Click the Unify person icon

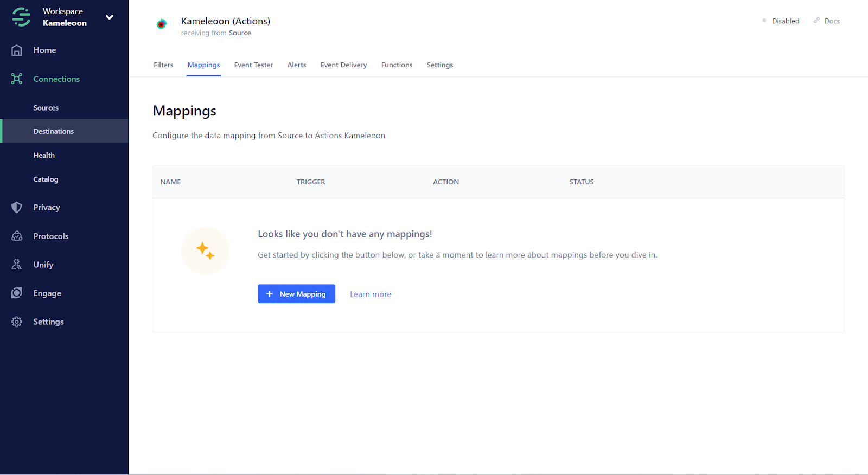[17, 265]
